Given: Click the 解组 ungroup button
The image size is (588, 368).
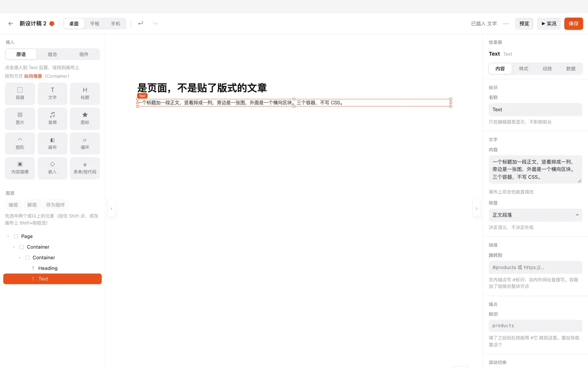Looking at the screenshot, I should tap(32, 205).
